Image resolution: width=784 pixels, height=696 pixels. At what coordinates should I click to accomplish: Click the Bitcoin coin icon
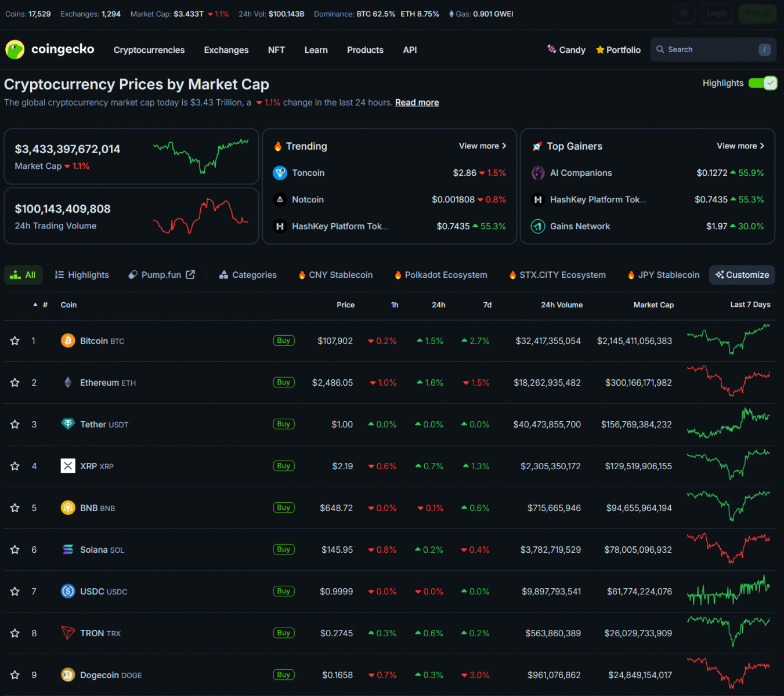click(x=68, y=340)
